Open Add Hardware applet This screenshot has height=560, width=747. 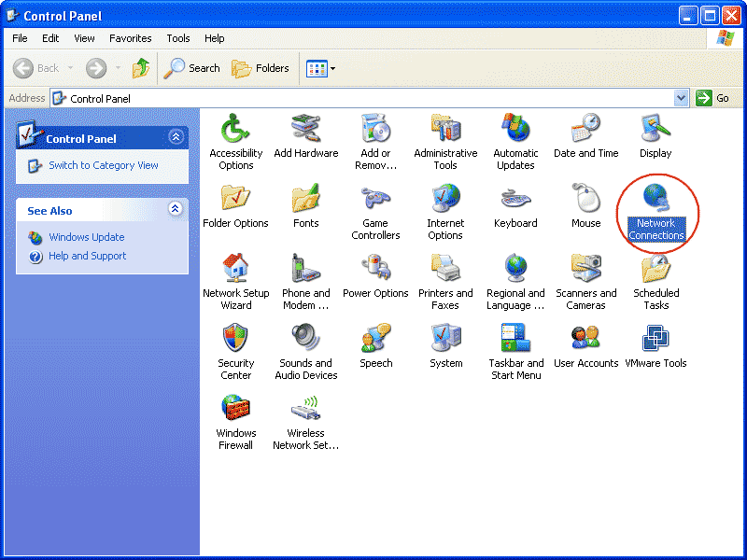coord(306,136)
